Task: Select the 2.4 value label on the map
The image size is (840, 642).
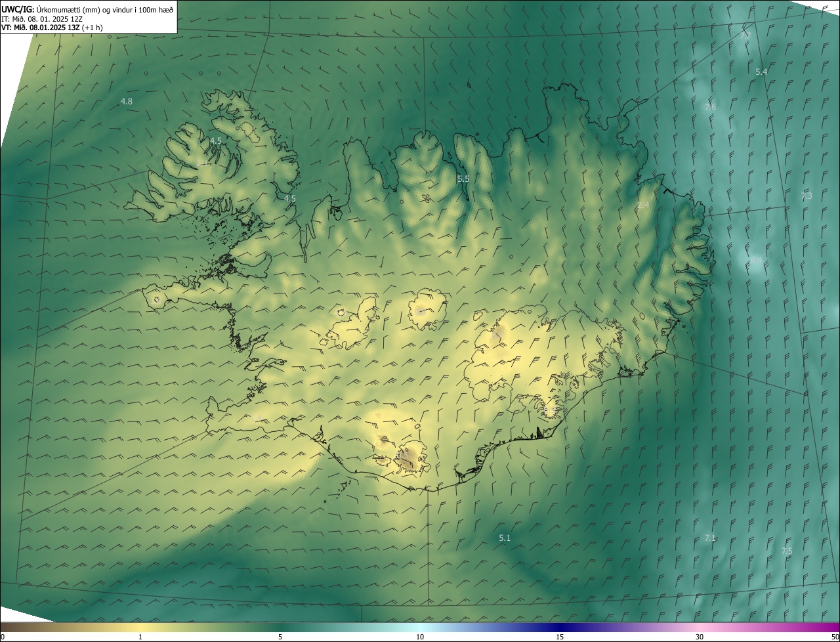Action: tap(643, 205)
